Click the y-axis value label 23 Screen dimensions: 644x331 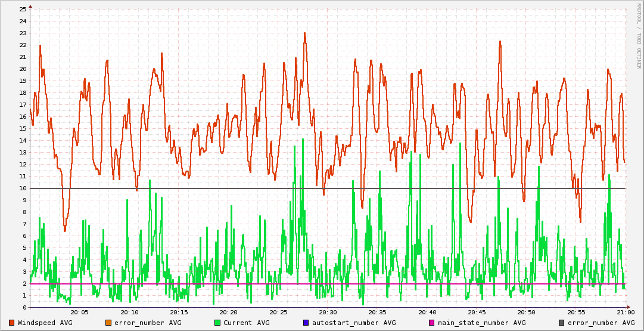pyautogui.click(x=23, y=33)
